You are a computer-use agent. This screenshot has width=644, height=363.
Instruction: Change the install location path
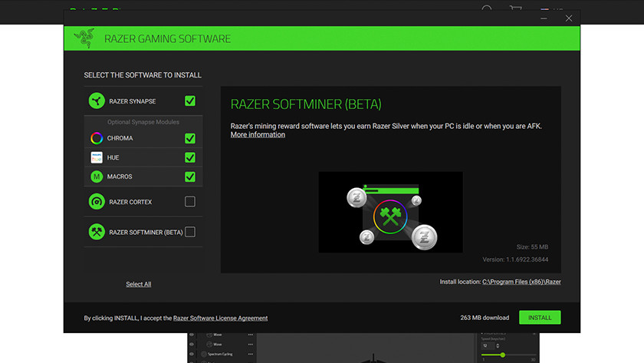(521, 282)
